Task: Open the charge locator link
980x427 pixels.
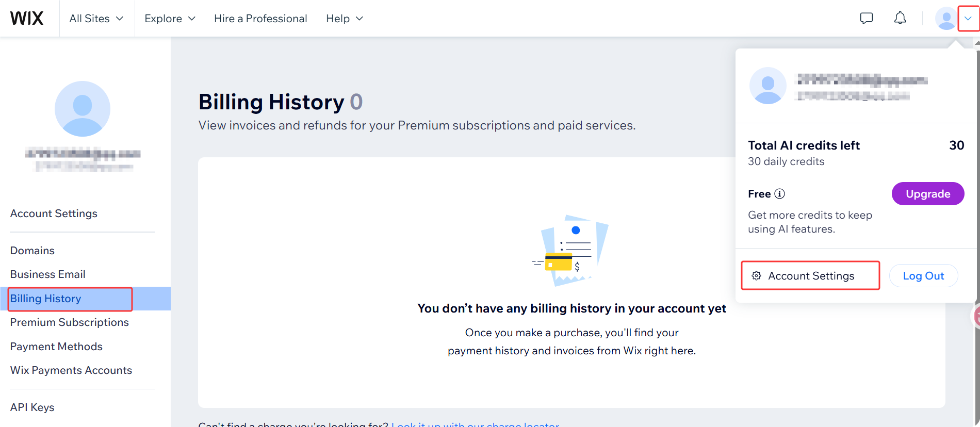Action: tap(475, 424)
